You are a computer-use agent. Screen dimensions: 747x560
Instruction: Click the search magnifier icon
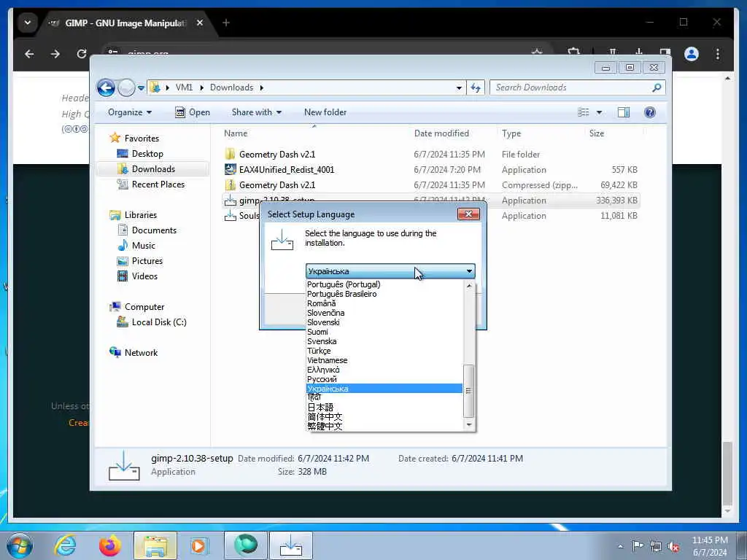(657, 87)
